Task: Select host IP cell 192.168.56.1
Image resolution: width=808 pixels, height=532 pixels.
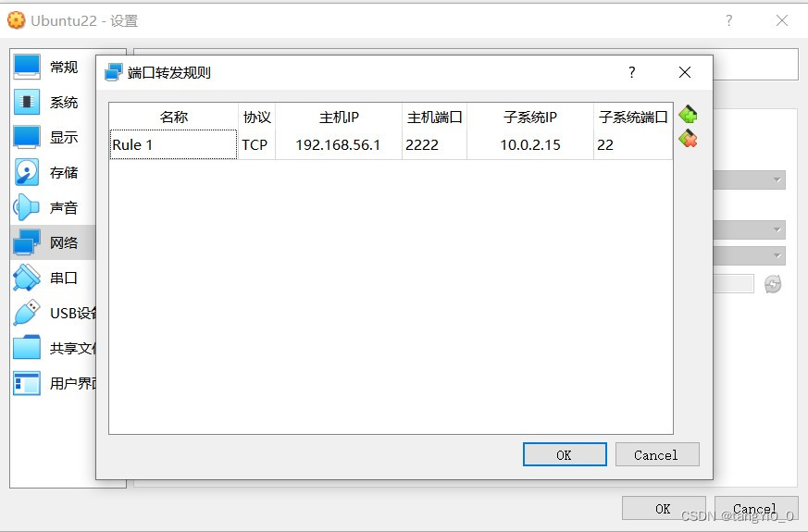Action: [339, 144]
